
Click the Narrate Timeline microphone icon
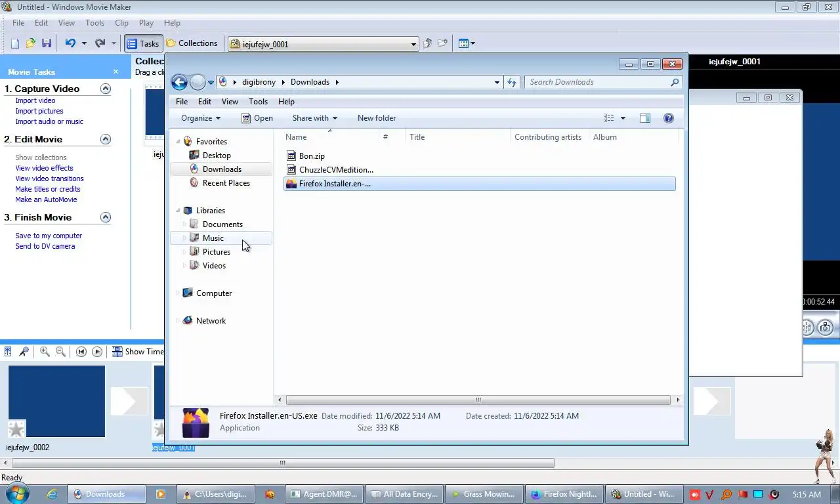(24, 352)
